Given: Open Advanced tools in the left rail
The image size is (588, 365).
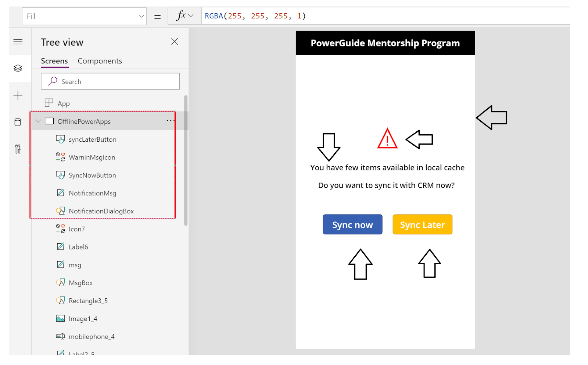Looking at the screenshot, I should (18, 149).
